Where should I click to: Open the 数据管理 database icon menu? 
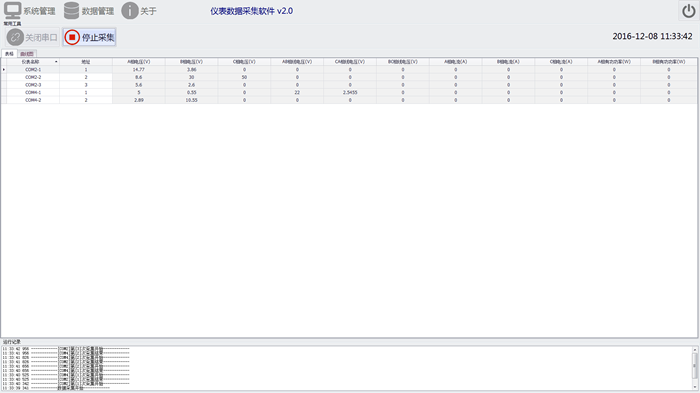[x=71, y=10]
